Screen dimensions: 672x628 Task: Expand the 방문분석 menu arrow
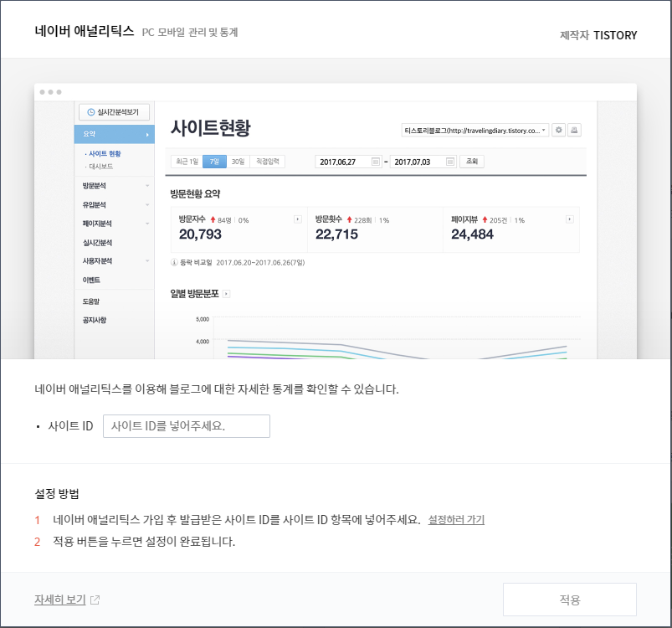point(147,186)
